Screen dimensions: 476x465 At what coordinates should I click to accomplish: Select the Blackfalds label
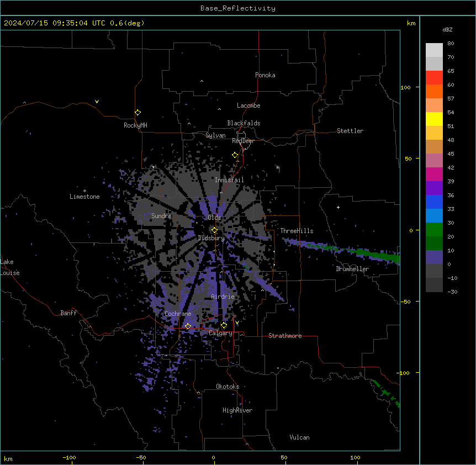[x=244, y=123]
